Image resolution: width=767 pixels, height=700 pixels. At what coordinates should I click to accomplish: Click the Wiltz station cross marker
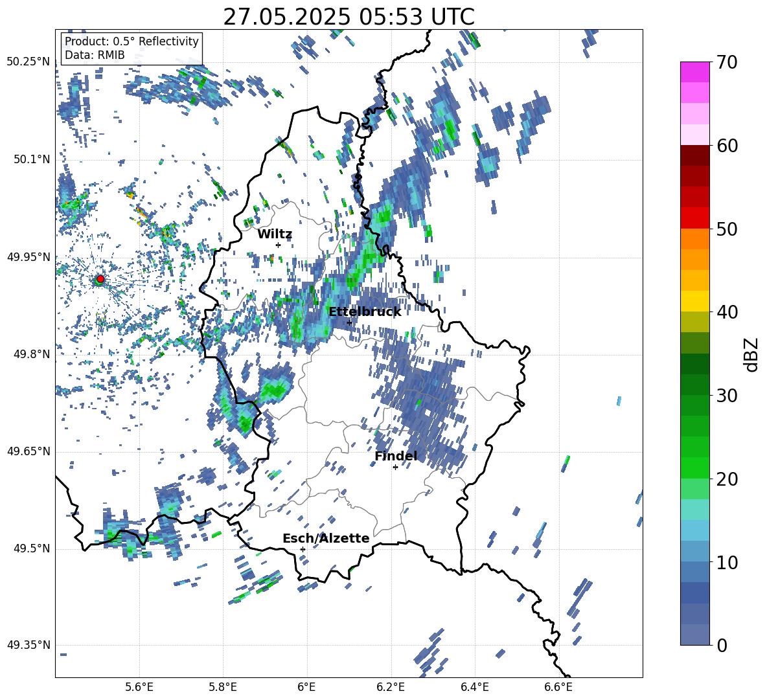[x=278, y=245]
